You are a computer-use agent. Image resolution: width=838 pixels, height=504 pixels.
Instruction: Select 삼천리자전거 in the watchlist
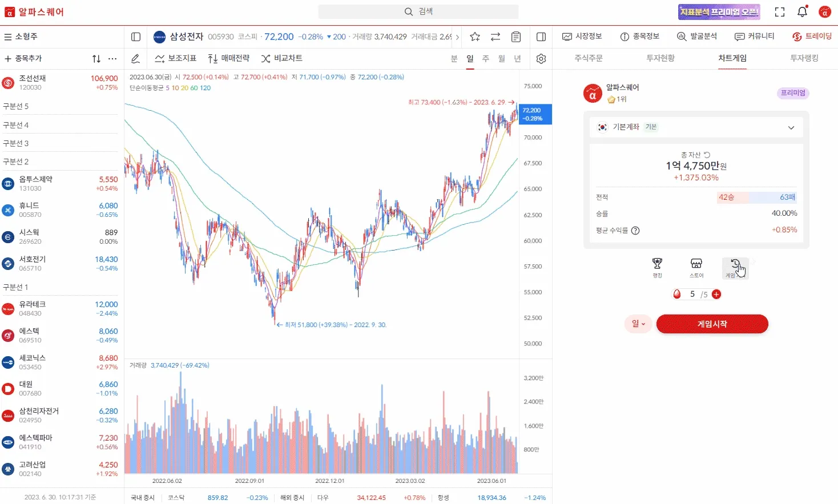pos(62,416)
